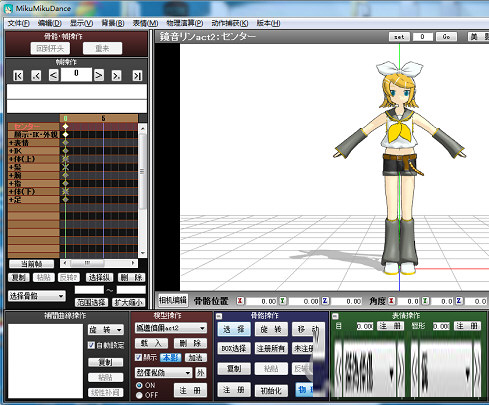Open the 表情(M) menu
This screenshot has height=405, width=489.
click(145, 23)
